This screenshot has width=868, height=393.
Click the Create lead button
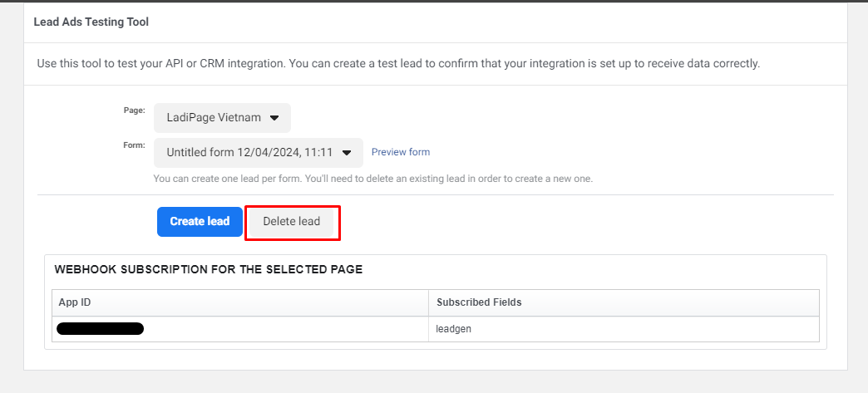[x=200, y=222]
